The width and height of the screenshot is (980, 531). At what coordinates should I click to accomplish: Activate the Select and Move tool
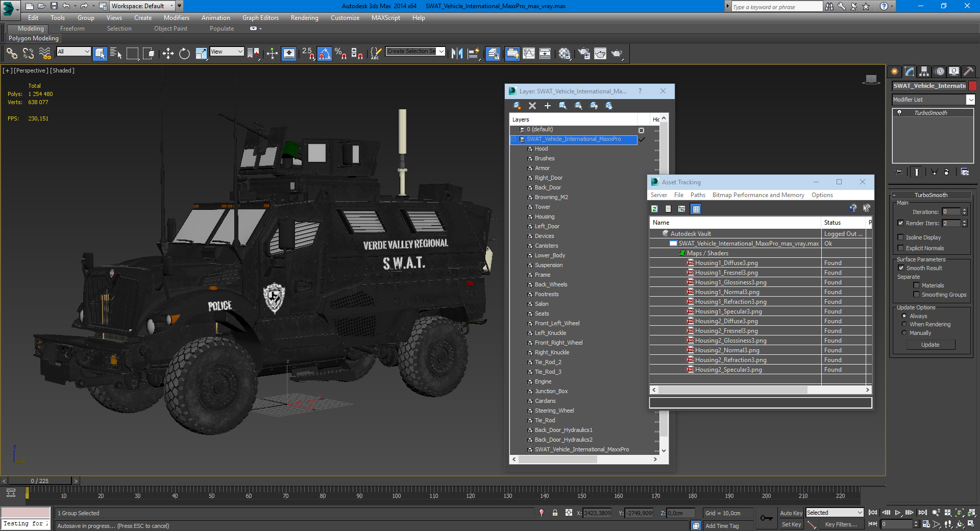(168, 53)
